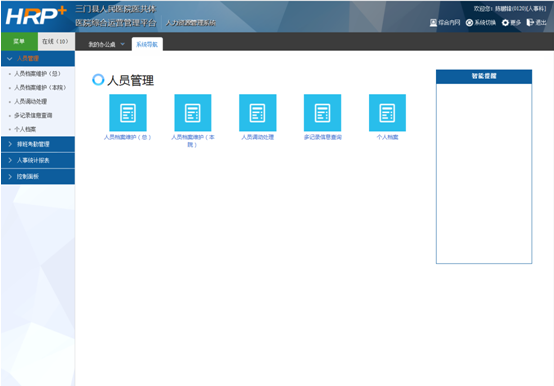Open the dropdown arrow beside 我的办公桌
The height and width of the screenshot is (386, 554).
click(123, 44)
